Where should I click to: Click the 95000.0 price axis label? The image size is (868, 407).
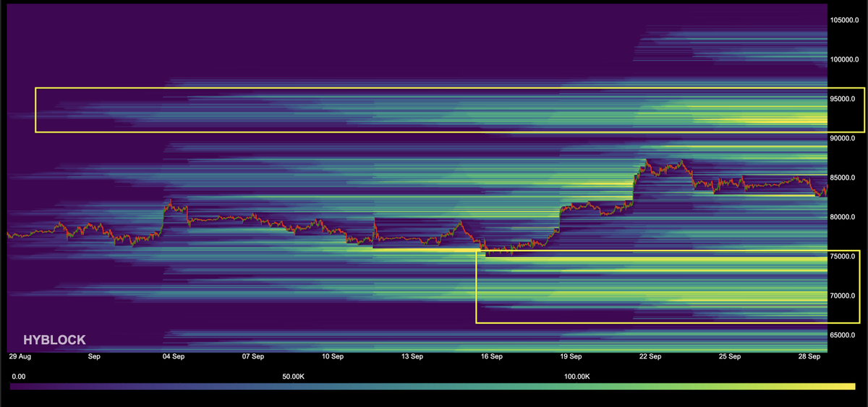click(842, 98)
